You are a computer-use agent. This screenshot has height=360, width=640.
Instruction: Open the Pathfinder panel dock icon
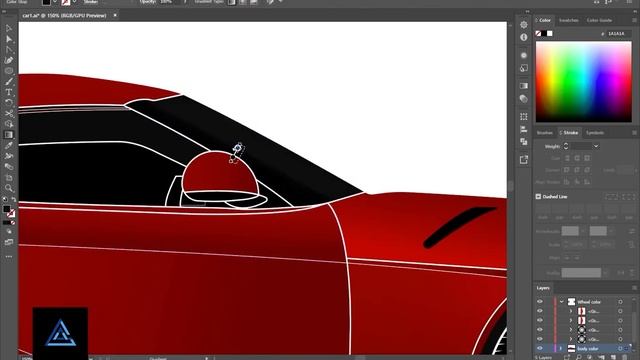coord(524,142)
